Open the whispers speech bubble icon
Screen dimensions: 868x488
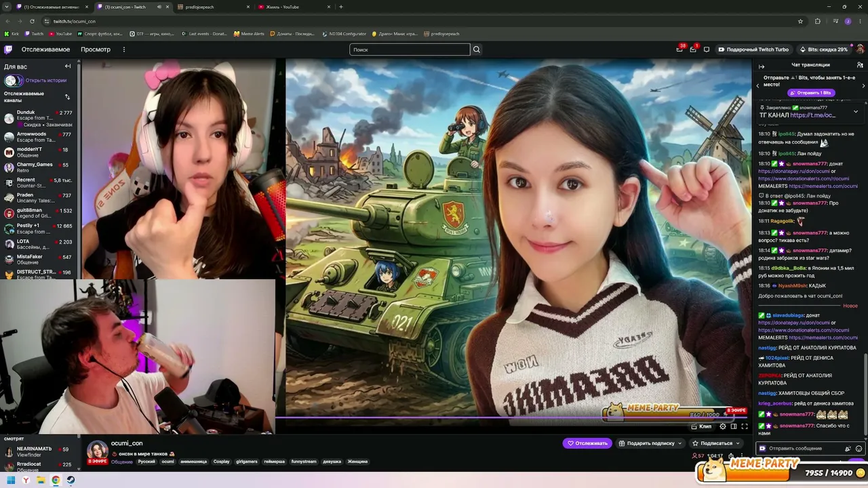pyautogui.click(x=707, y=49)
